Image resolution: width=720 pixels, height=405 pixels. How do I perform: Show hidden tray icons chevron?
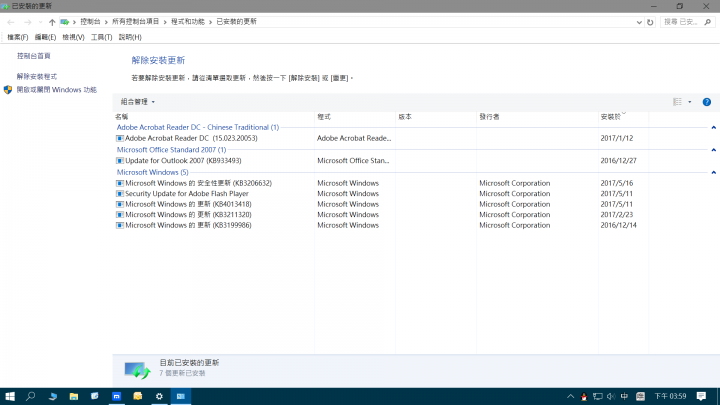pos(570,397)
